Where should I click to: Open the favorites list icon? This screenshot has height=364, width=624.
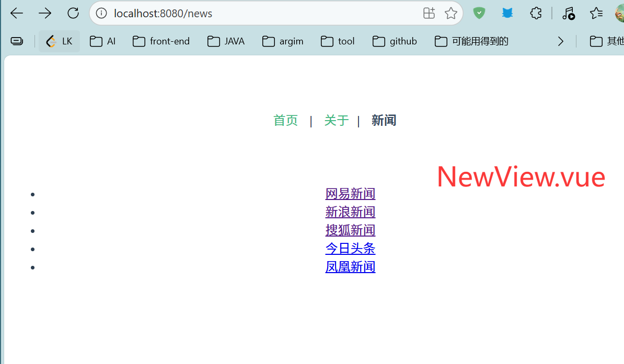tap(596, 14)
